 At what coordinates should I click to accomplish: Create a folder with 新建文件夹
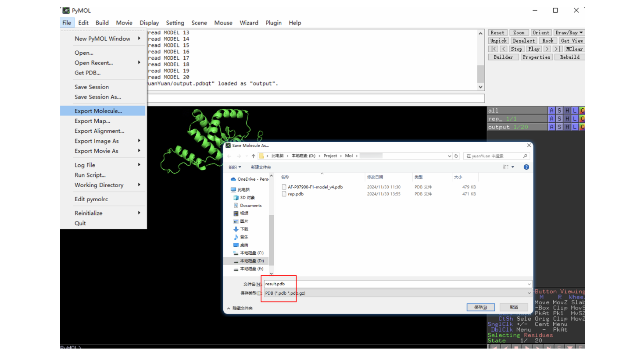pyautogui.click(x=261, y=167)
